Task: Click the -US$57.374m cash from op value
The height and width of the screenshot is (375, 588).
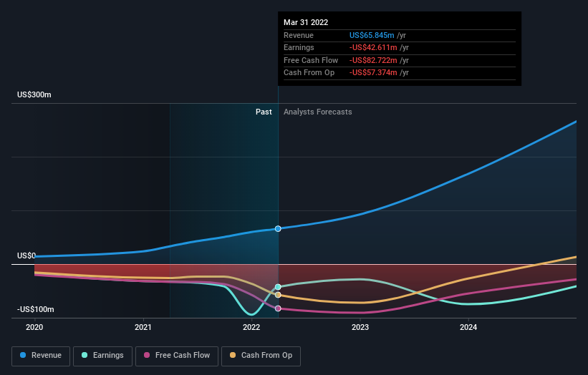Action: (373, 73)
